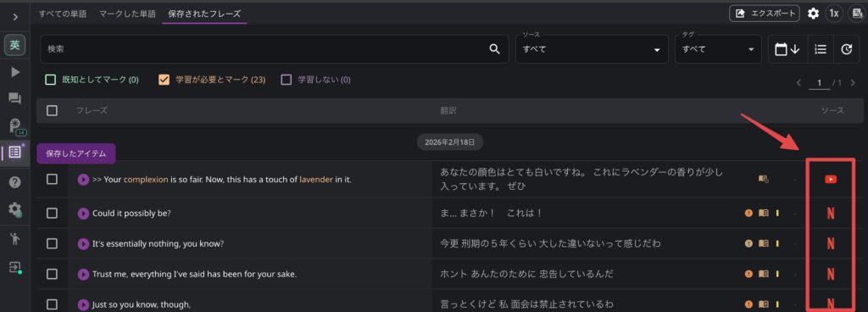
Task: Click the orange warning icon in 'Could it possibly be?' row
Action: [748, 213]
